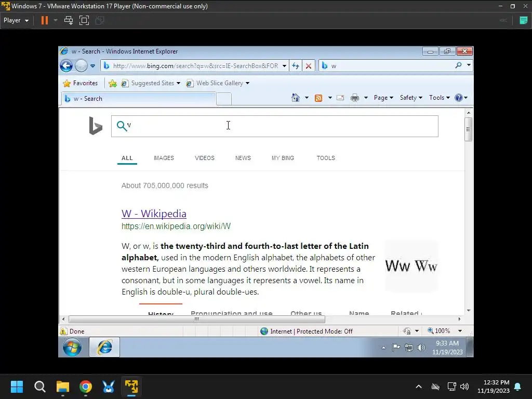Show hidden icons in Windows 7 tray

pos(383,348)
